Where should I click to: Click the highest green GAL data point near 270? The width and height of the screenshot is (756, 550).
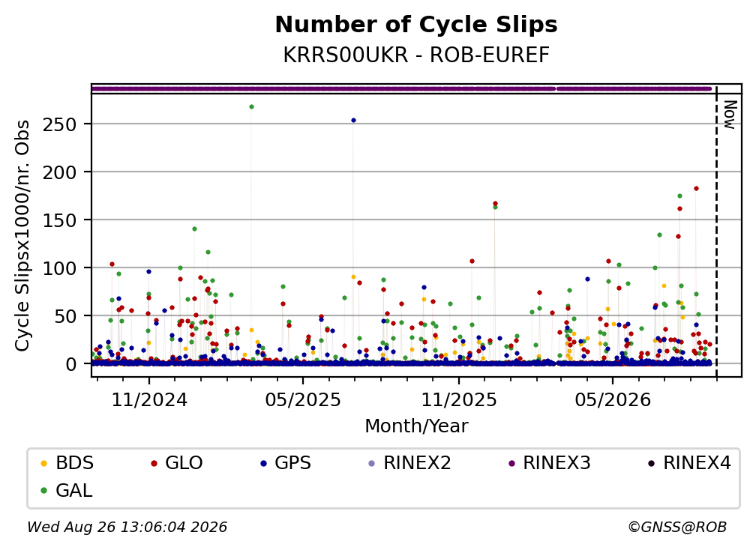(x=252, y=107)
